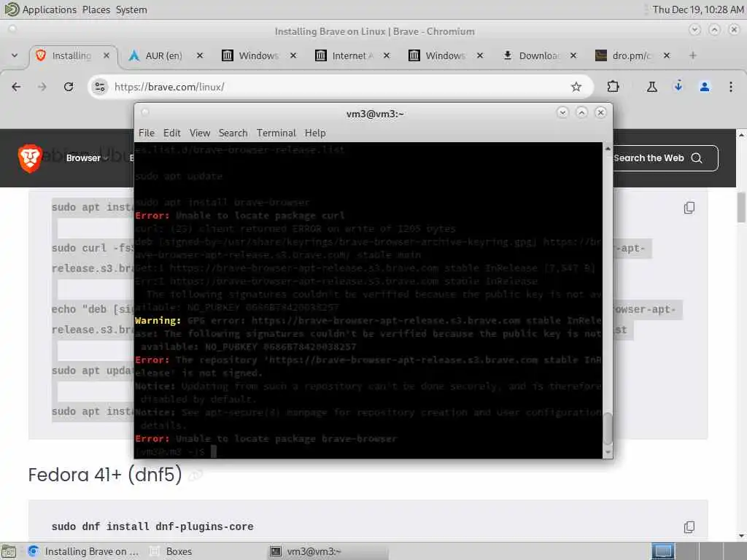The width and height of the screenshot is (747, 560).
Task: Click the browser forward arrow
Action: (x=42, y=87)
